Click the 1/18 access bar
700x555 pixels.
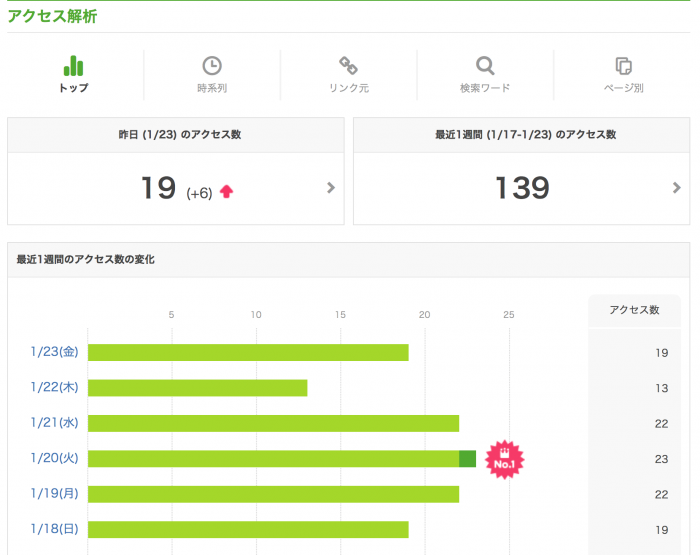(x=248, y=530)
